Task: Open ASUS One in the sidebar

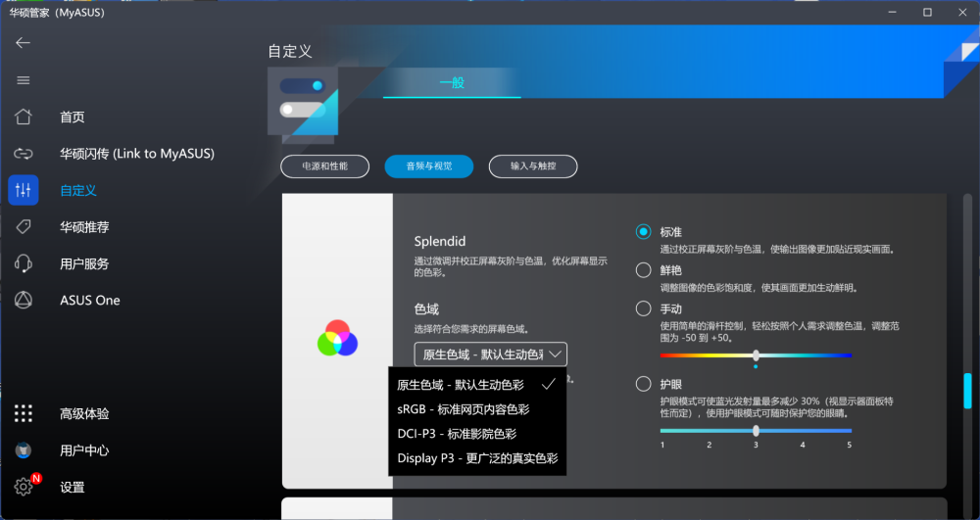Action: coord(90,301)
